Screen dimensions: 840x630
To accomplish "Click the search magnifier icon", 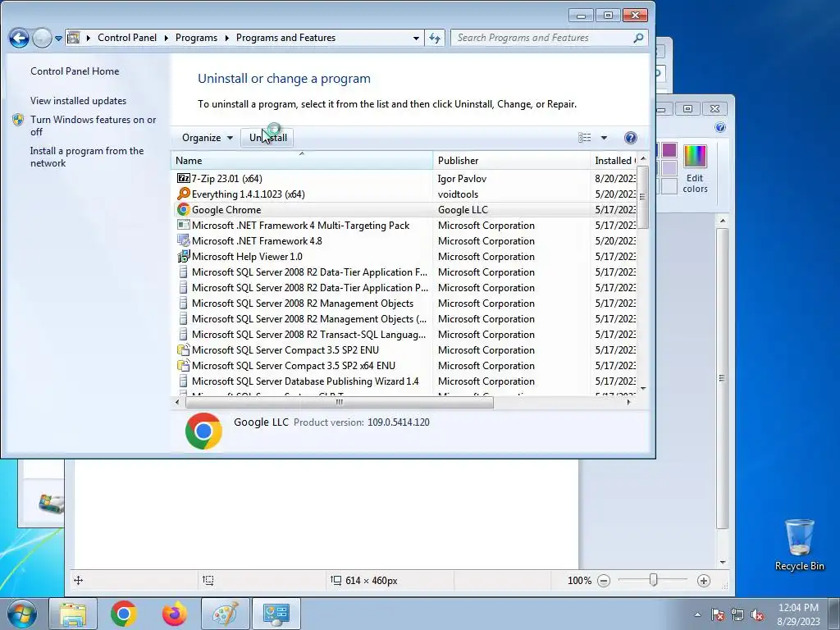I will point(638,38).
